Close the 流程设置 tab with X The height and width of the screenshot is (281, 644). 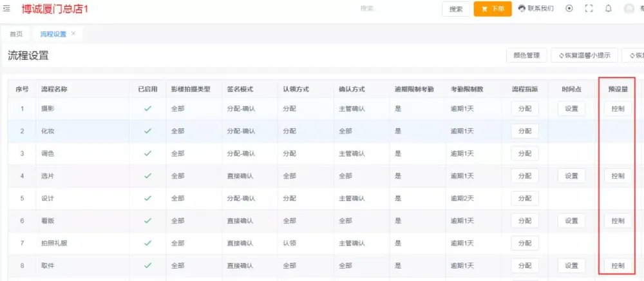[73, 34]
